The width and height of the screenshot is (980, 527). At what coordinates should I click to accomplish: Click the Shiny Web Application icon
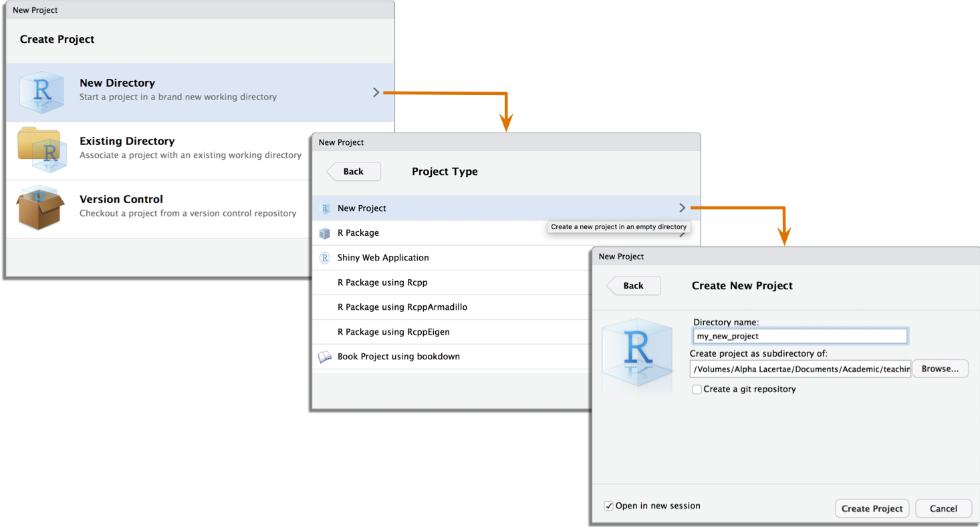coord(325,258)
